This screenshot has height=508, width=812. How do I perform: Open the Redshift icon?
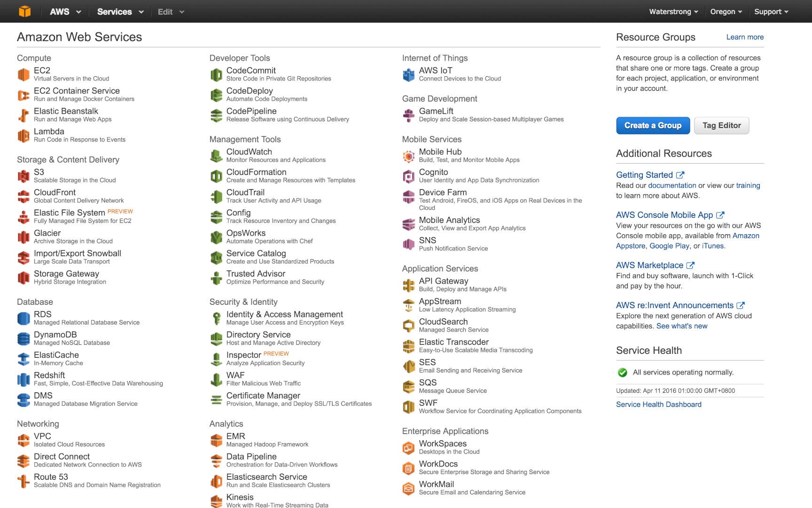[23, 379]
